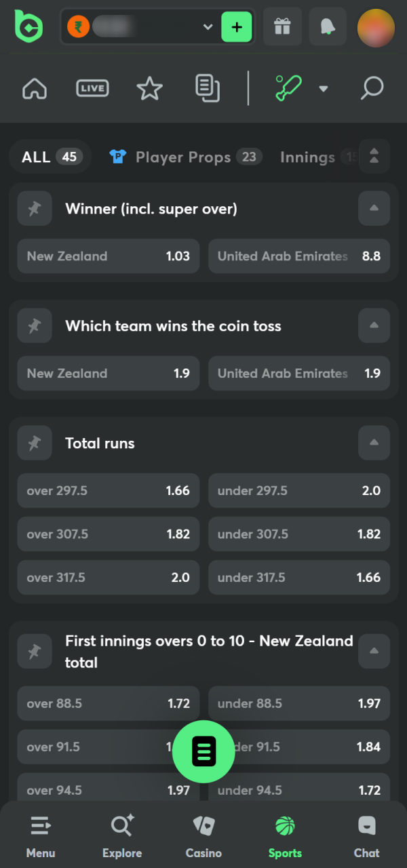
Task: Pin the coin toss market
Action: click(35, 325)
